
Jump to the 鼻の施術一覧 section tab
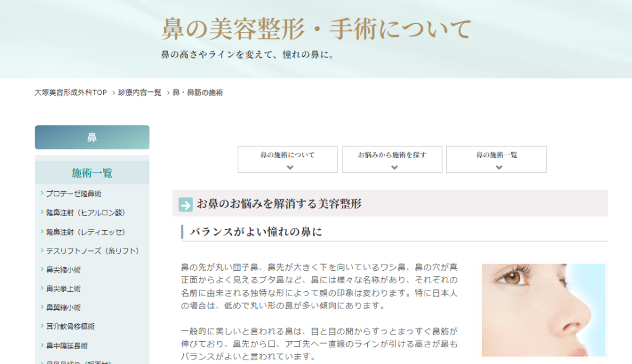point(496,155)
